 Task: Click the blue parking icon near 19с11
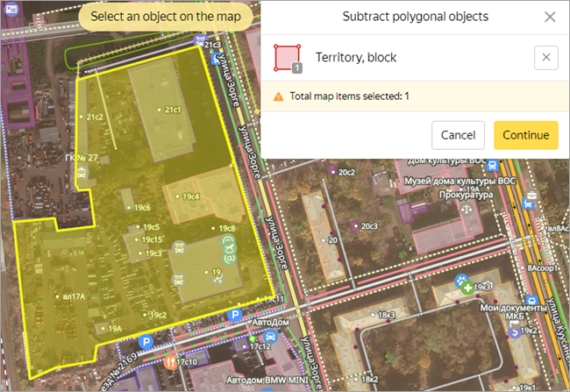[233, 314]
